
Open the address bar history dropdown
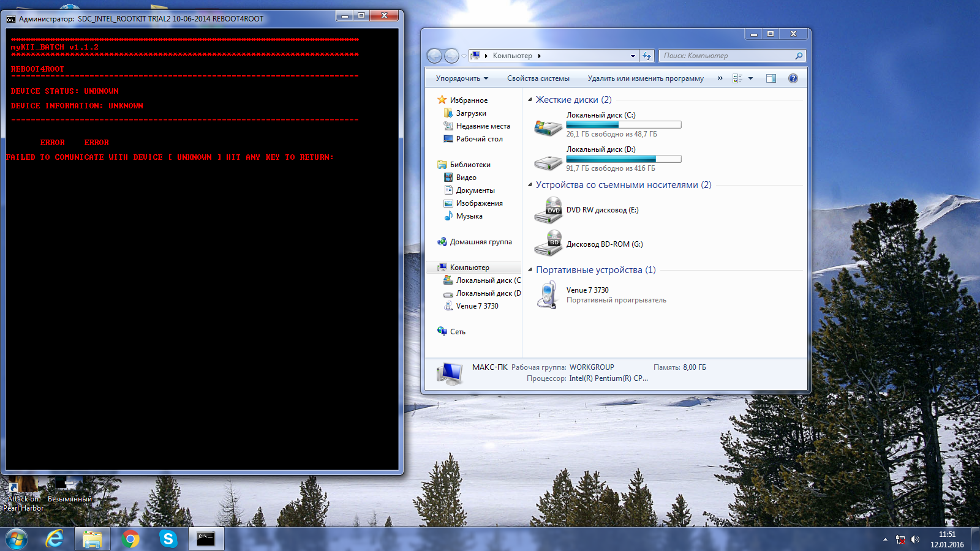coord(633,56)
